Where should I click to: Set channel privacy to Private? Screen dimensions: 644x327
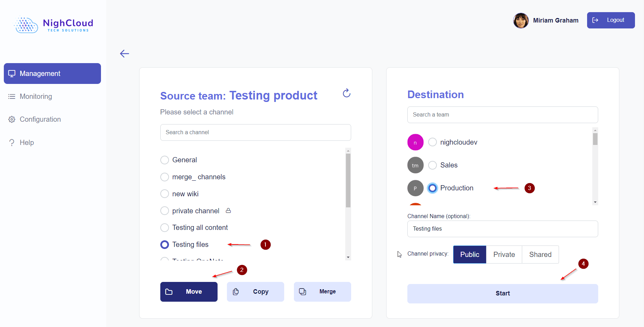504,255
